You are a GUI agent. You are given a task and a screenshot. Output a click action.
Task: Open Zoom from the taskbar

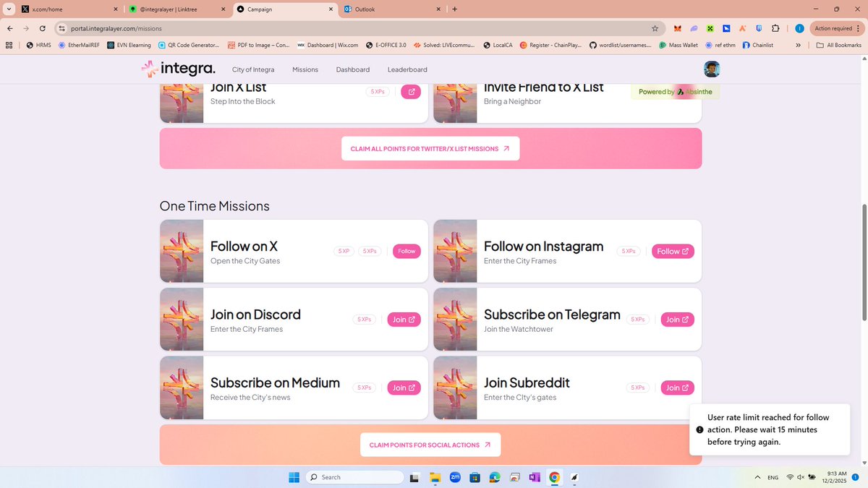(455, 477)
